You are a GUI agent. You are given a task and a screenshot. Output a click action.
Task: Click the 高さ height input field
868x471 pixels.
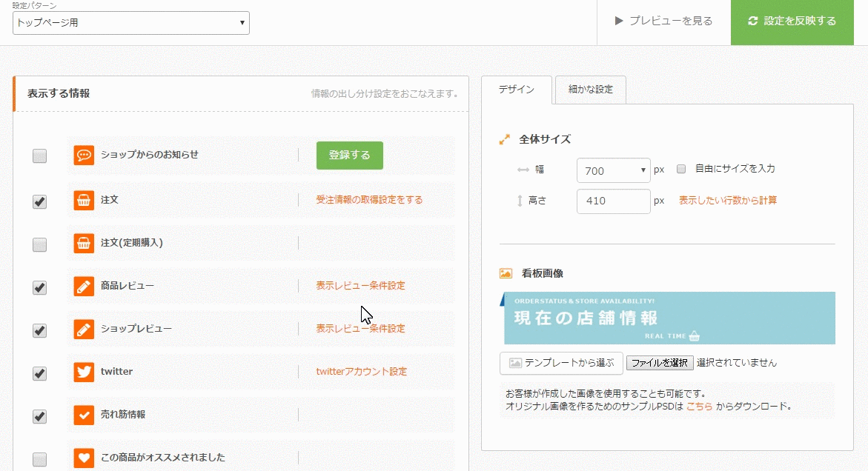coord(613,201)
